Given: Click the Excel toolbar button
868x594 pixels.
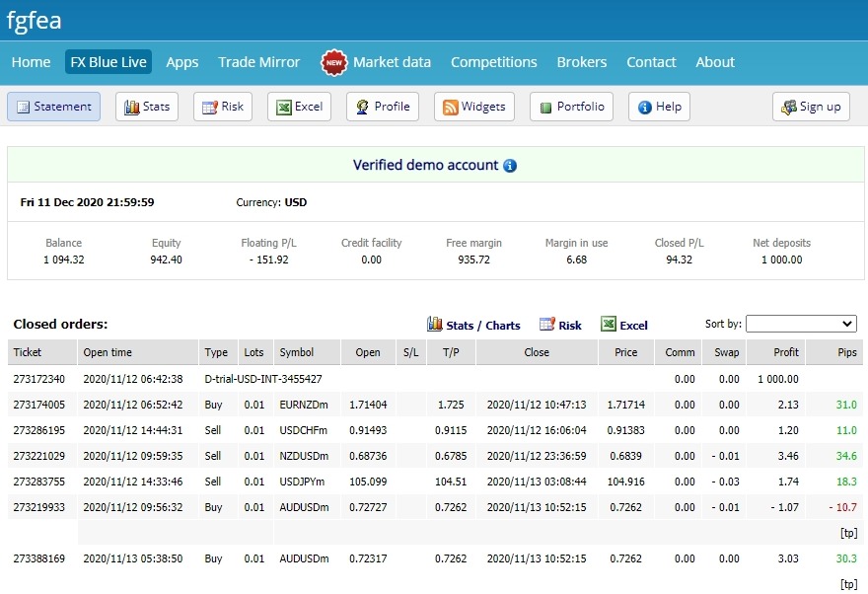Looking at the screenshot, I should 299,107.
